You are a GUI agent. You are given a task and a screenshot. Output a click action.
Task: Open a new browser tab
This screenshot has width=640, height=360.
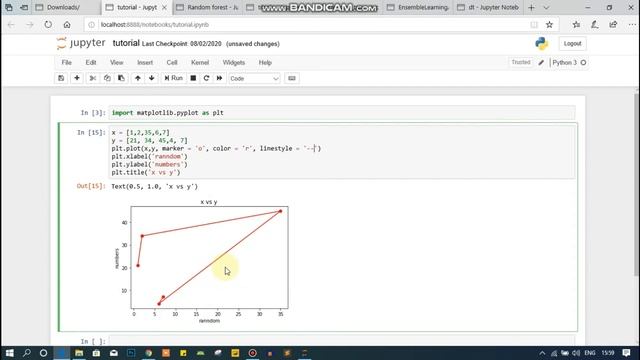[531, 7]
